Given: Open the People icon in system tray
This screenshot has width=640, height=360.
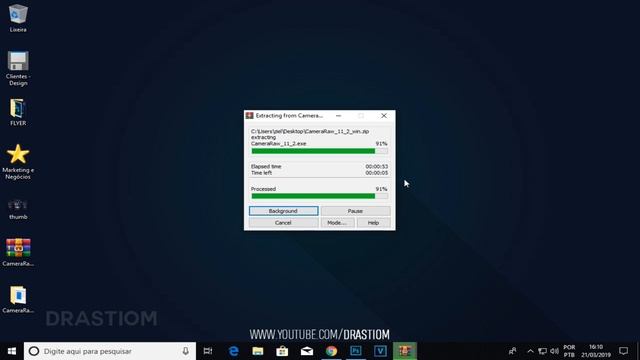Looking at the screenshot, I should pyautogui.click(x=513, y=351).
